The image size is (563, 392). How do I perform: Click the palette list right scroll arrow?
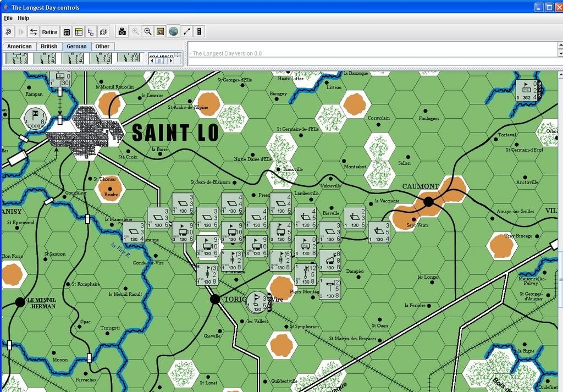pos(171,60)
